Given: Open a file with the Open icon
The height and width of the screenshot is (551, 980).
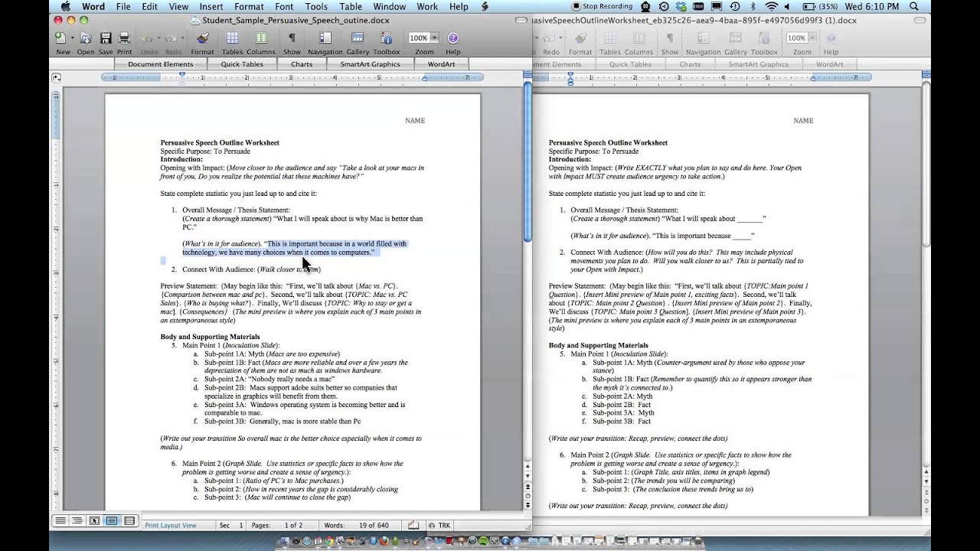Looking at the screenshot, I should [86, 38].
